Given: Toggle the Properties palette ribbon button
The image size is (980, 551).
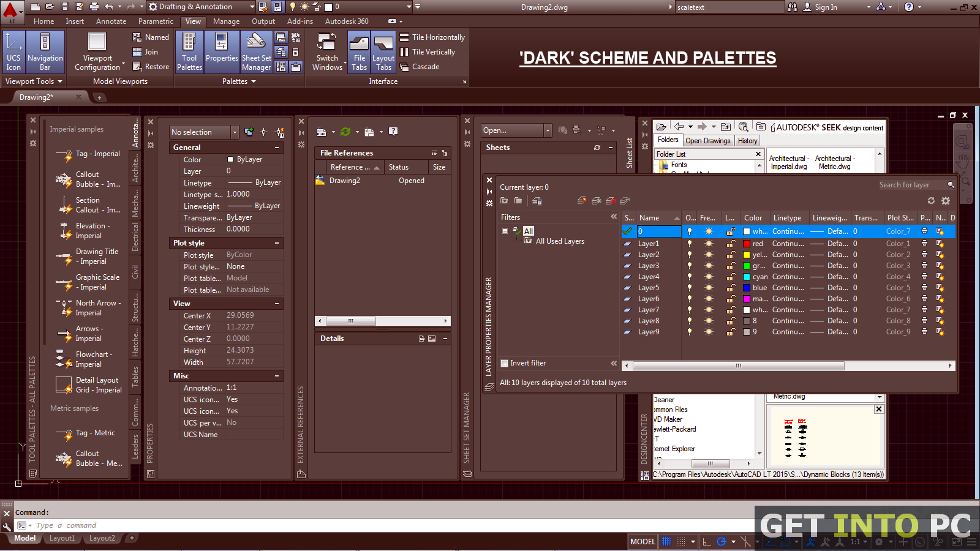Looking at the screenshot, I should [222, 51].
